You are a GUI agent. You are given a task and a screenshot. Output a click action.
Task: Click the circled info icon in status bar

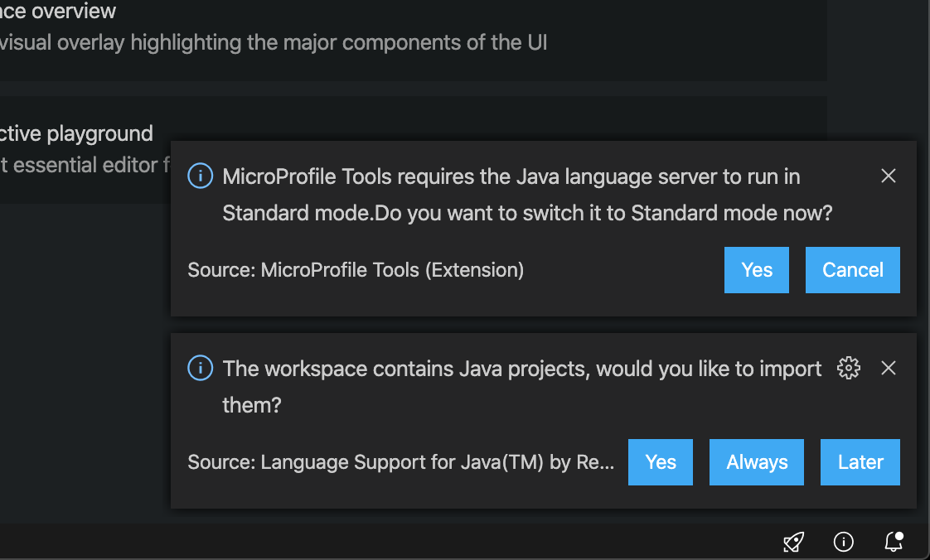(x=843, y=542)
